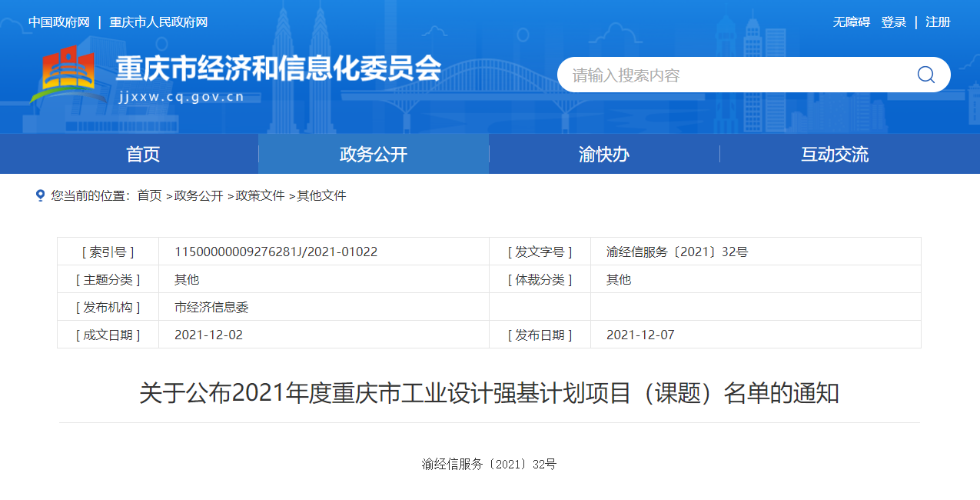The height and width of the screenshot is (500, 980).
Task: Click the 重庆市经济和信息化委员会 site title
Action: pyautogui.click(x=278, y=69)
